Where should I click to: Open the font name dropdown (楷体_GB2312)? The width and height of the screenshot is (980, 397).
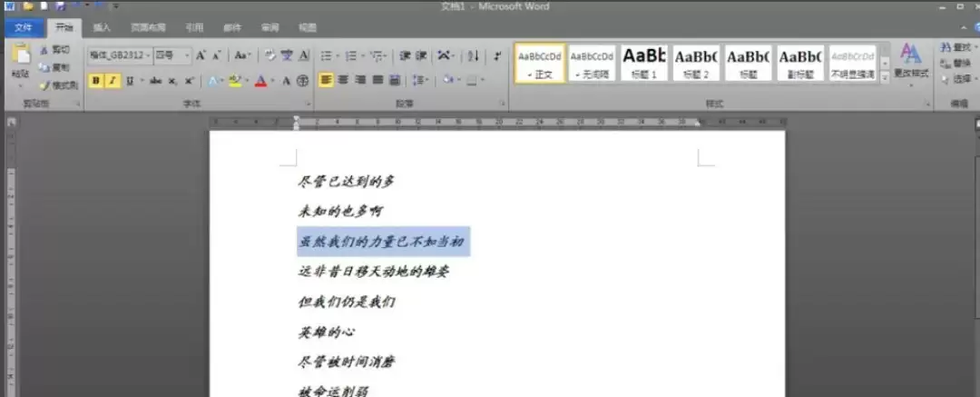(x=149, y=55)
